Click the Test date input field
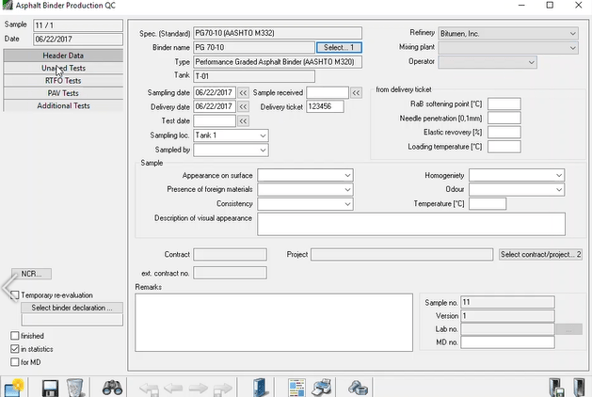 pyautogui.click(x=214, y=121)
